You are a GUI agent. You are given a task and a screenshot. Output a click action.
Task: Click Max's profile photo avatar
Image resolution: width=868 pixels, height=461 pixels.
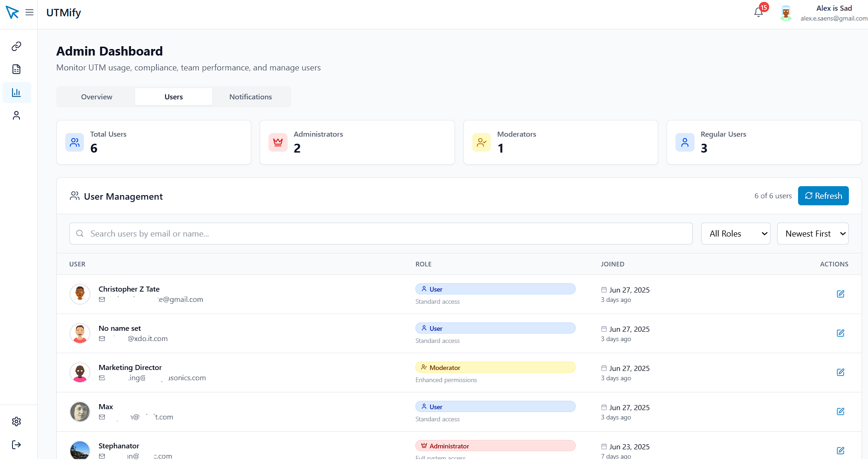pyautogui.click(x=80, y=412)
